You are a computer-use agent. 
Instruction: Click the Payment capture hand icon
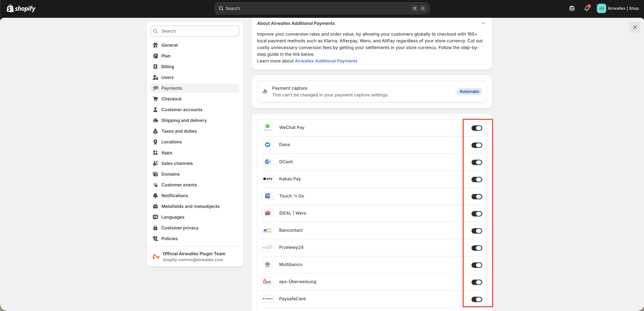(265, 92)
